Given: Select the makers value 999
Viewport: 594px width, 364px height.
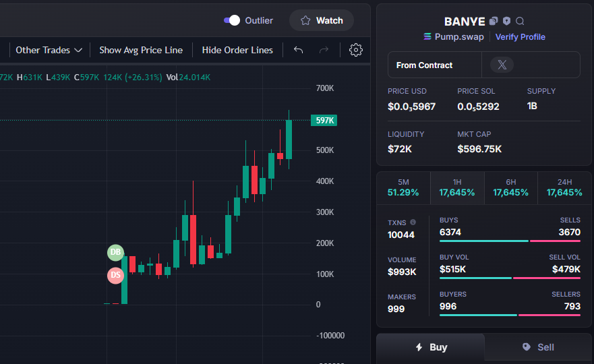Looking at the screenshot, I should click(396, 309).
